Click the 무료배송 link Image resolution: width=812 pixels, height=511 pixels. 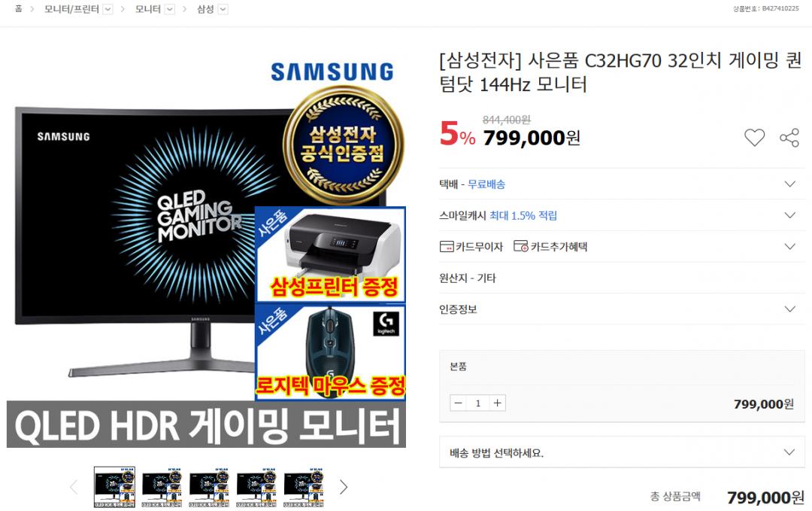(x=486, y=184)
